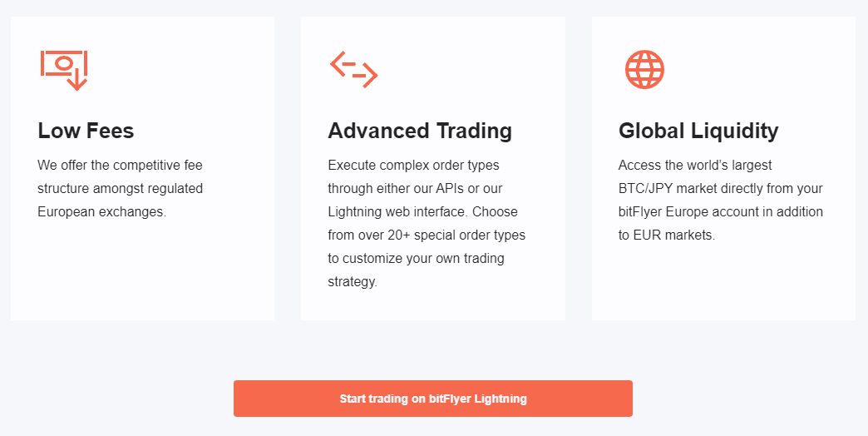Click the "BTC/JPY" market text
Image resolution: width=868 pixels, height=436 pixels.
645,188
